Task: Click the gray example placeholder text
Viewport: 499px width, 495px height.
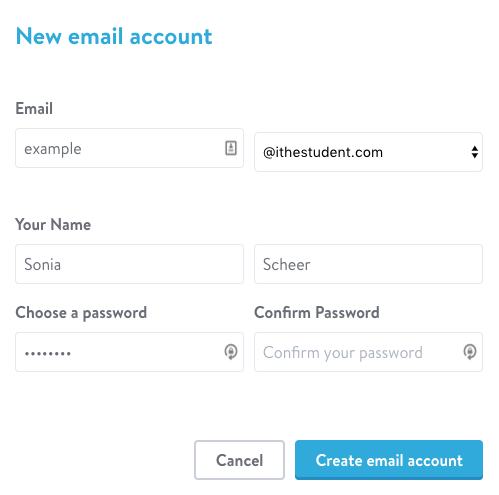Action: coord(53,149)
